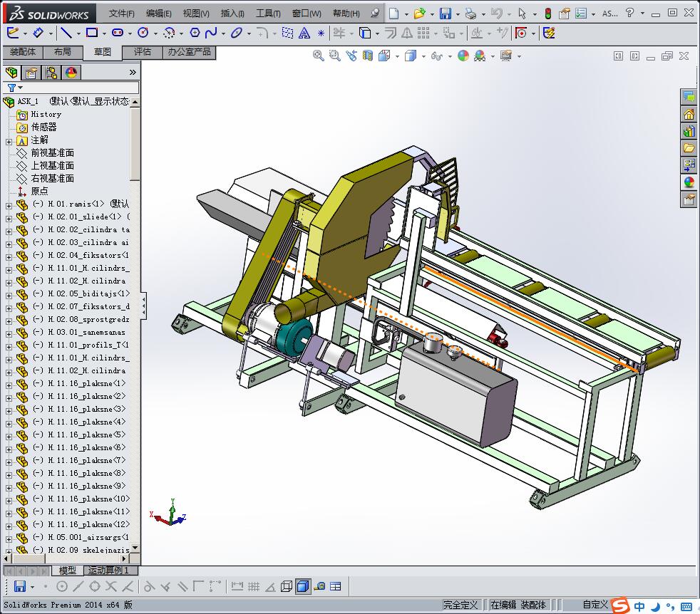Click the Smart Dimension tool icon
700x614 pixels.
pyautogui.click(x=38, y=33)
